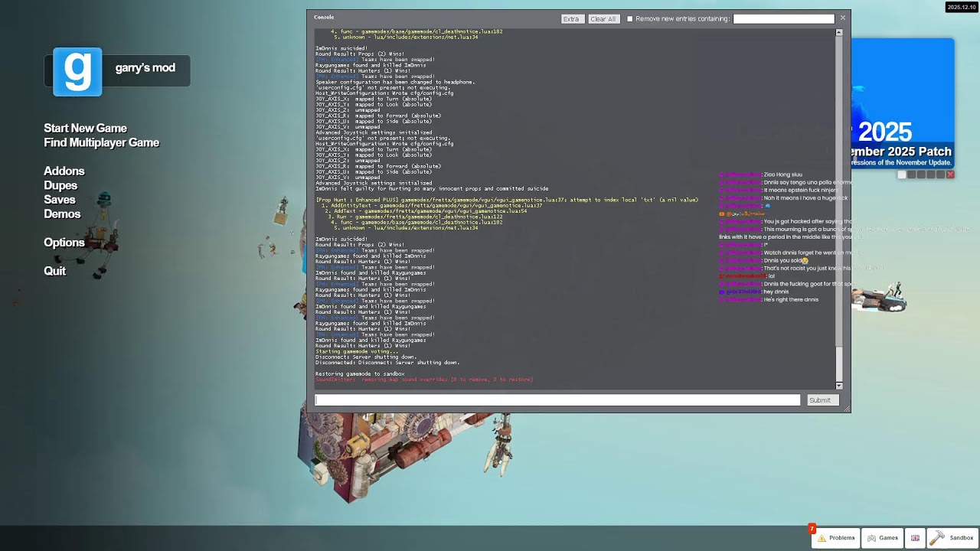Select the first white news page dot
The image size is (980, 551).
[902, 174]
